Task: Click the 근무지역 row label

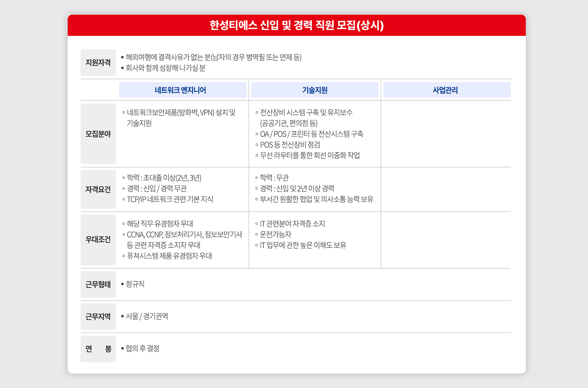Action: (x=98, y=317)
